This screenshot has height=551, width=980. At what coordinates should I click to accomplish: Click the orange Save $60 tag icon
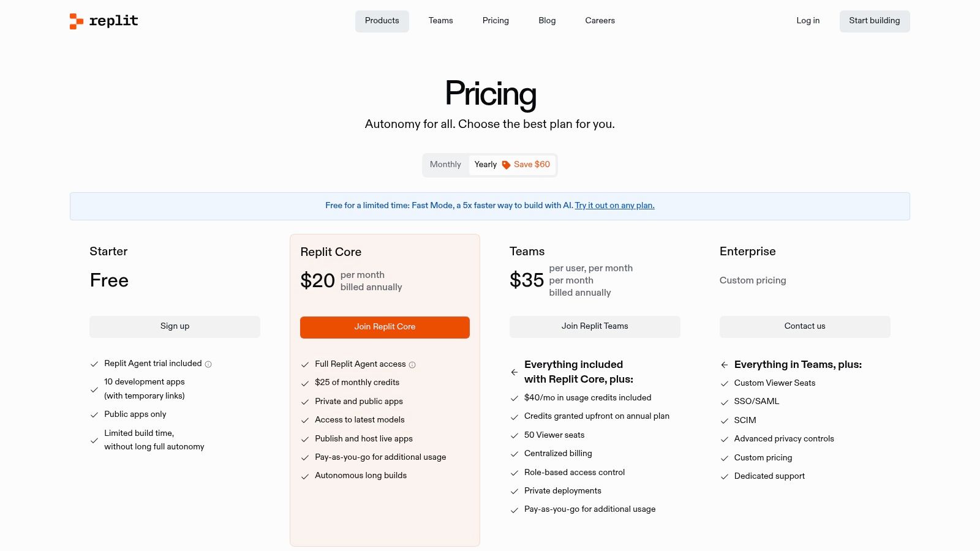point(506,165)
